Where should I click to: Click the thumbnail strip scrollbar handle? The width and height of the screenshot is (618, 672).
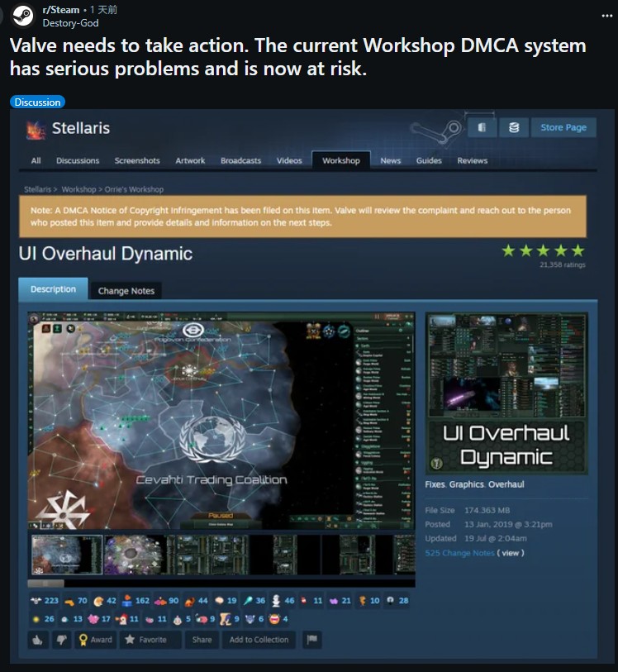pos(45,584)
